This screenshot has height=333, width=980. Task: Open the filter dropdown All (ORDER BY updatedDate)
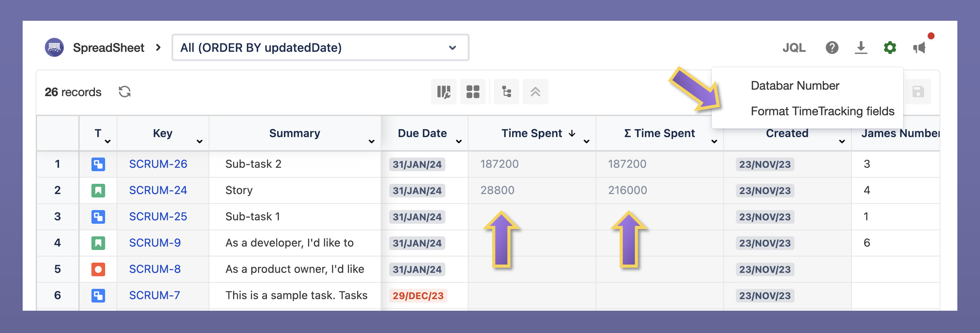point(320,48)
